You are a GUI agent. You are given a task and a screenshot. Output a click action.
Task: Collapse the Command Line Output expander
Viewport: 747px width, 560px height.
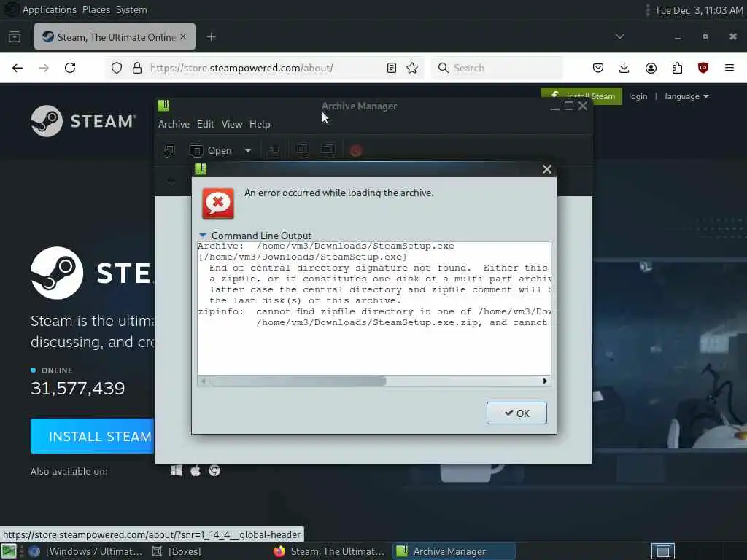coord(203,236)
